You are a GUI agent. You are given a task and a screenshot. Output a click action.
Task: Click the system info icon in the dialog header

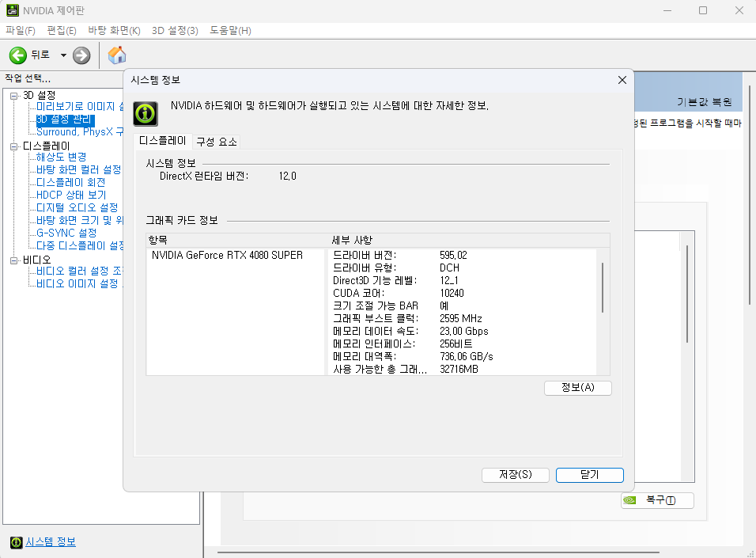(x=146, y=114)
